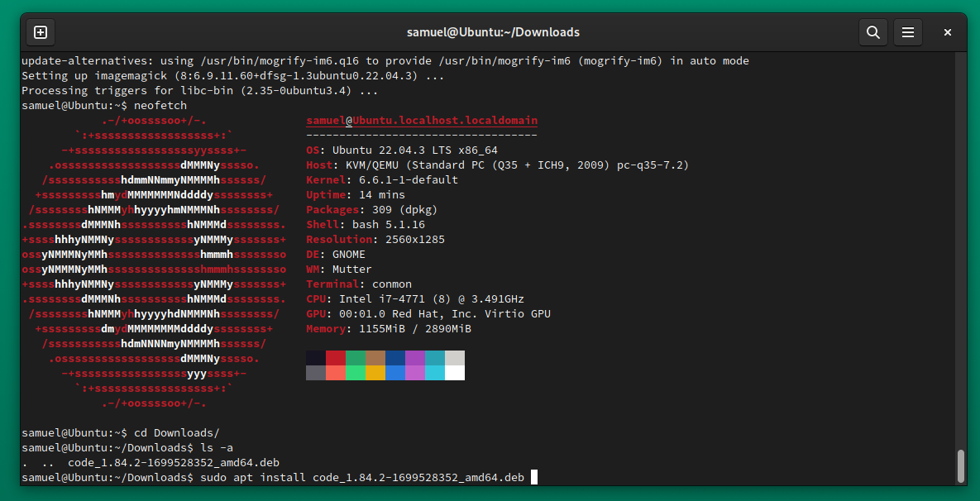The height and width of the screenshot is (501, 980).
Task: Click the pink-violet color swatch
Action: pos(415,373)
